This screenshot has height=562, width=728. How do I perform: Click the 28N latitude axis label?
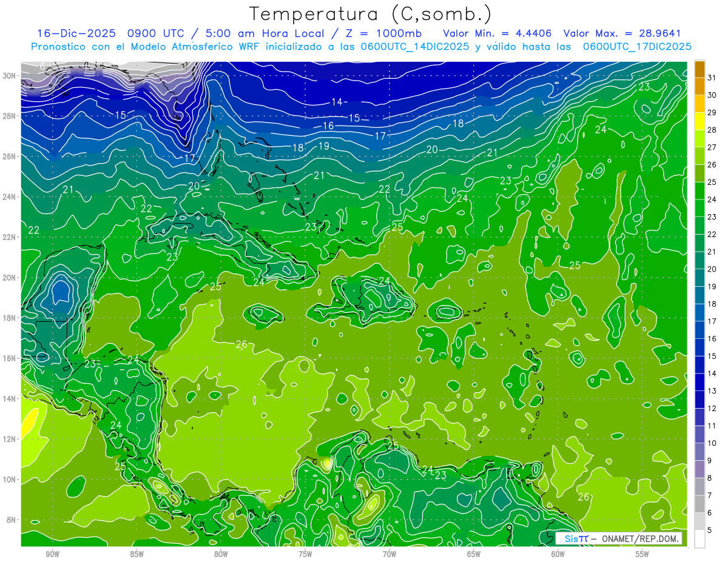click(10, 116)
